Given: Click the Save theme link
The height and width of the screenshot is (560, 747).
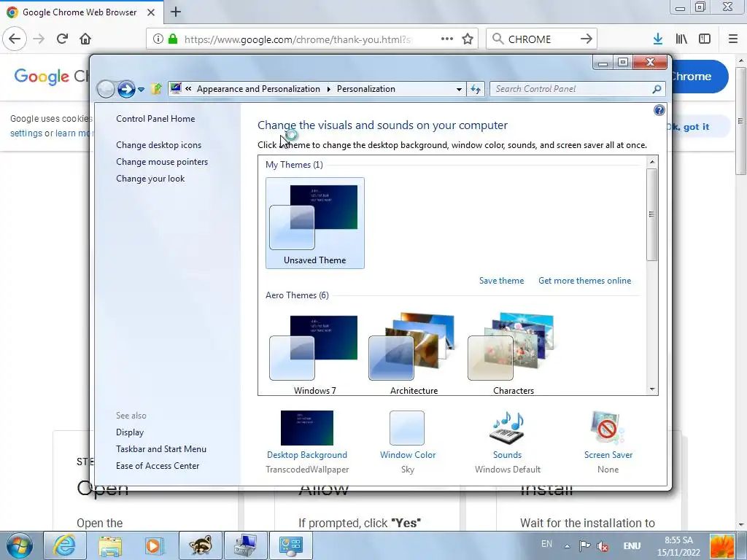Looking at the screenshot, I should pyautogui.click(x=501, y=281).
